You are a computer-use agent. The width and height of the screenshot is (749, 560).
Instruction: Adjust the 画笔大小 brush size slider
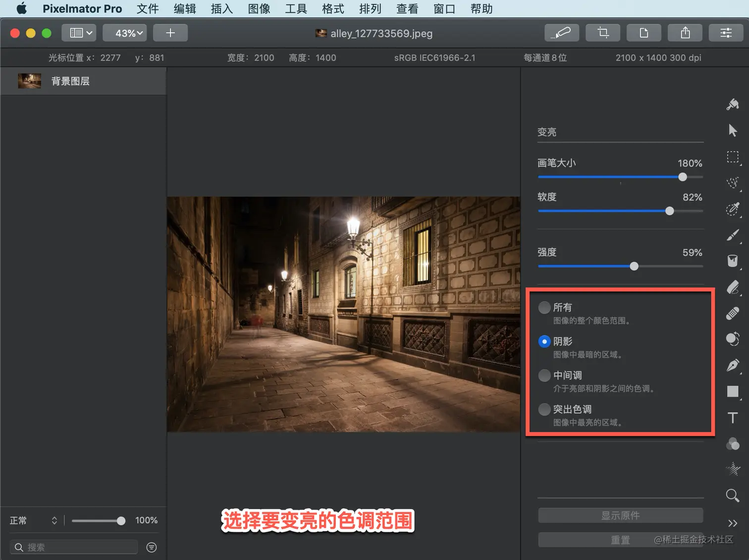[620, 177]
